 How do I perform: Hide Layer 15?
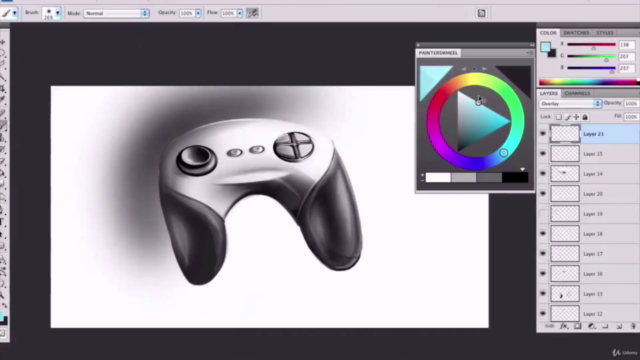pyautogui.click(x=543, y=154)
